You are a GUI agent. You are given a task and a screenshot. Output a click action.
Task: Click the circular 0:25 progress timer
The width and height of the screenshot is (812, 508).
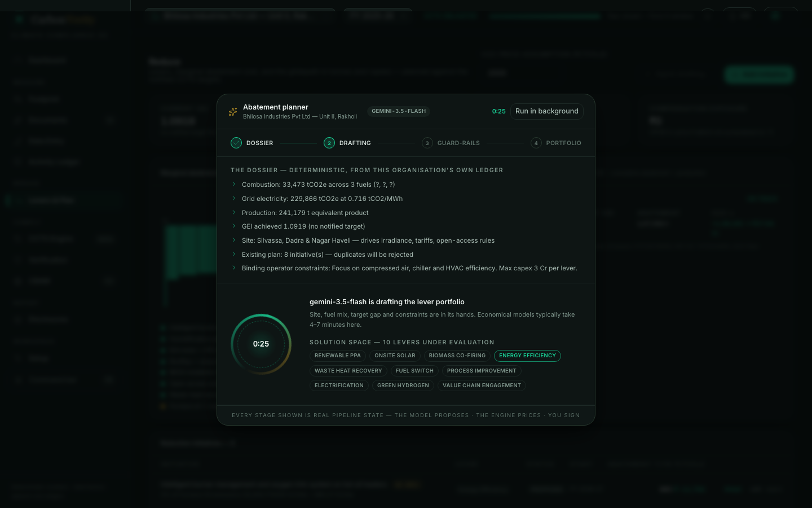[261, 344]
